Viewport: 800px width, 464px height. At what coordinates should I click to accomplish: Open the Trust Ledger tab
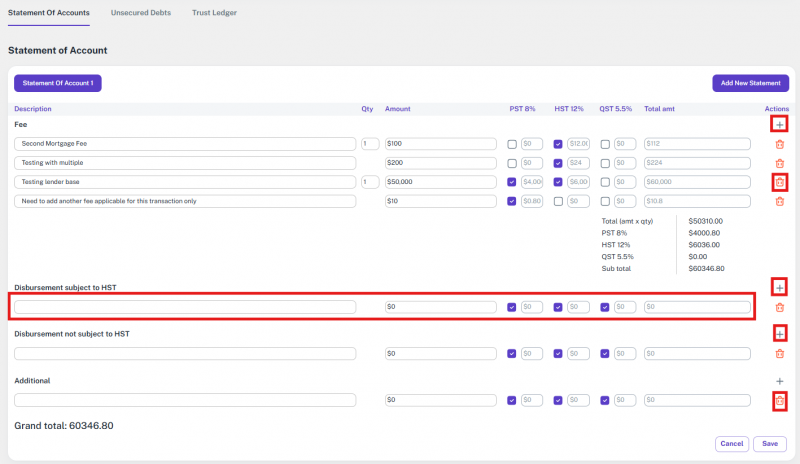point(214,13)
